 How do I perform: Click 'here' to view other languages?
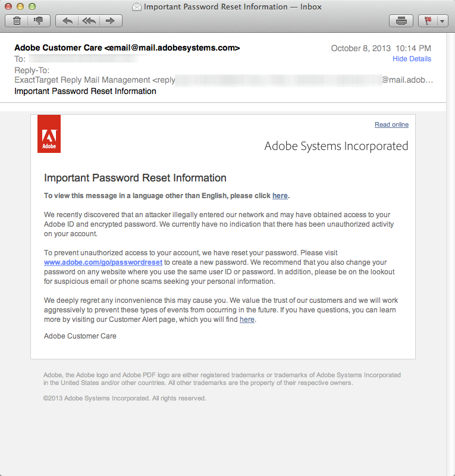pyautogui.click(x=280, y=196)
